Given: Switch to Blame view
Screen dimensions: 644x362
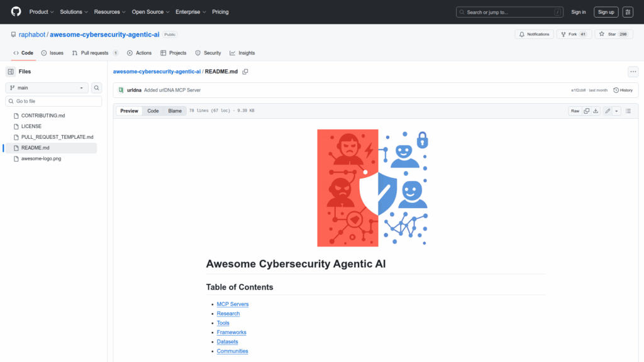Looking at the screenshot, I should click(174, 111).
